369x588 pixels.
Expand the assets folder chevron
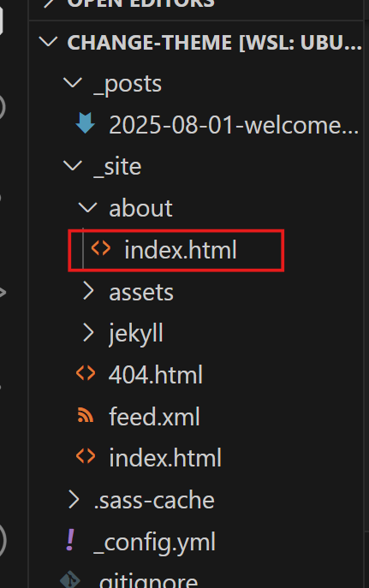pos(88,291)
